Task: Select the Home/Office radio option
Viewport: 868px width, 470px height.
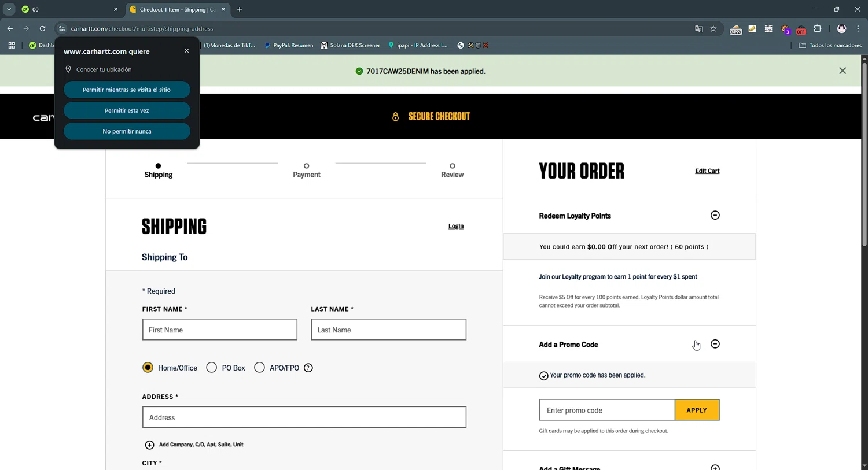Action: click(x=148, y=368)
